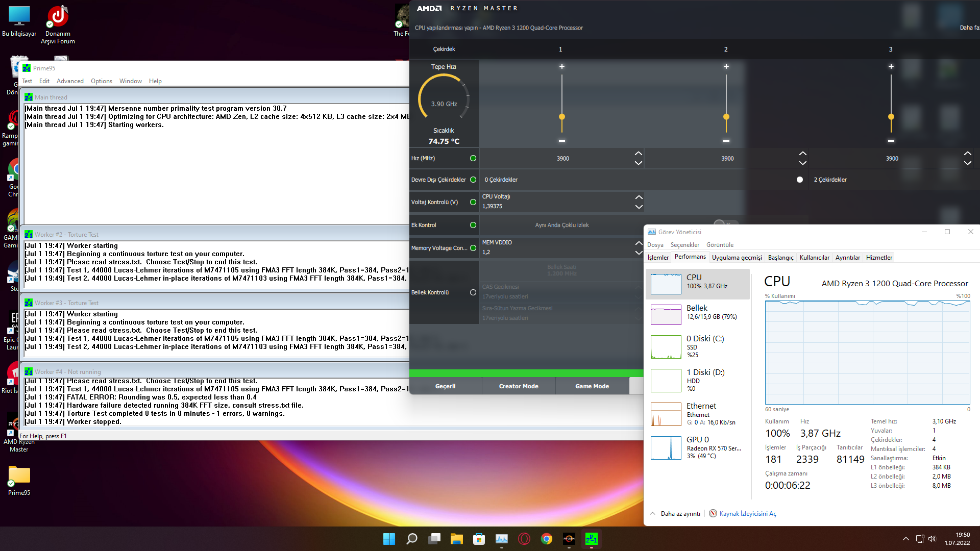Open Bu bilgisayar desktop icon
The image size is (980, 551).
pyautogui.click(x=19, y=21)
